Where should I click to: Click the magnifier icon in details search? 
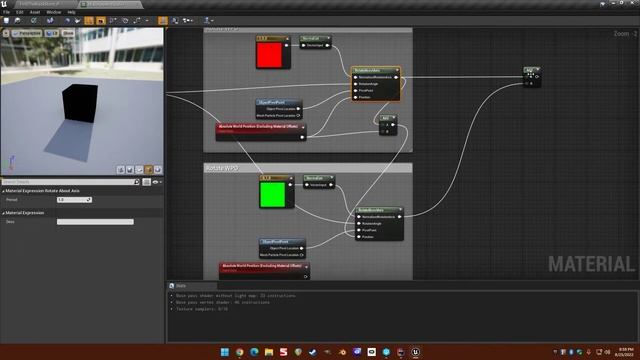tap(137, 182)
